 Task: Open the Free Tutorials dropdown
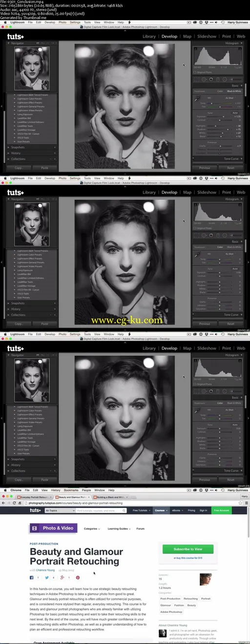(x=141, y=510)
